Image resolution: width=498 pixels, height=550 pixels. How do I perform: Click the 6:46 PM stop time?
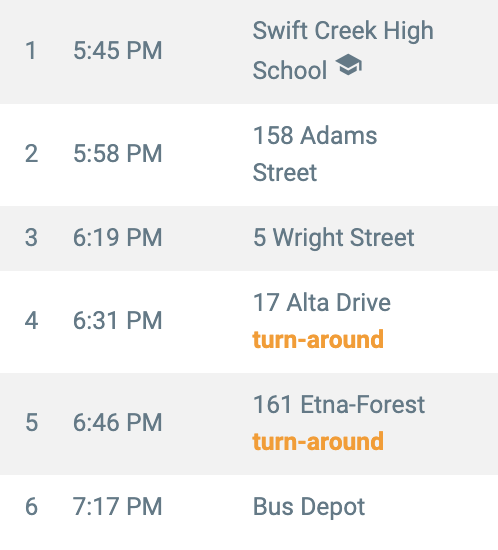(117, 422)
